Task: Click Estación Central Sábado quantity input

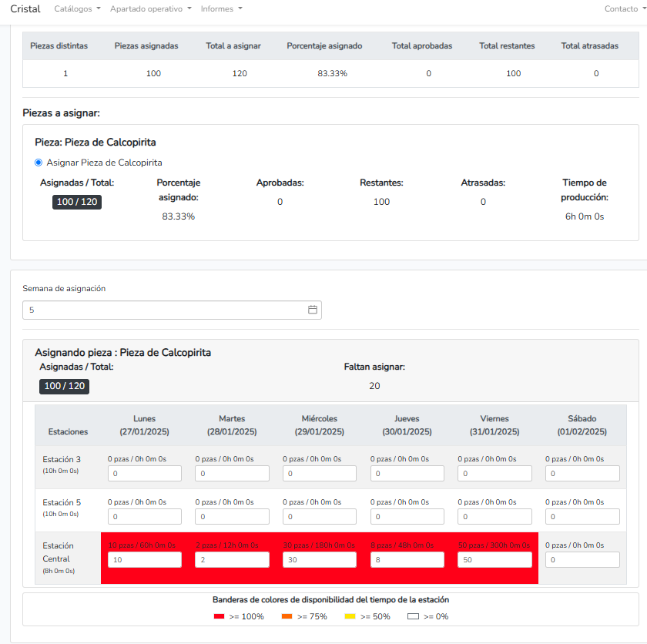Action: click(582, 559)
